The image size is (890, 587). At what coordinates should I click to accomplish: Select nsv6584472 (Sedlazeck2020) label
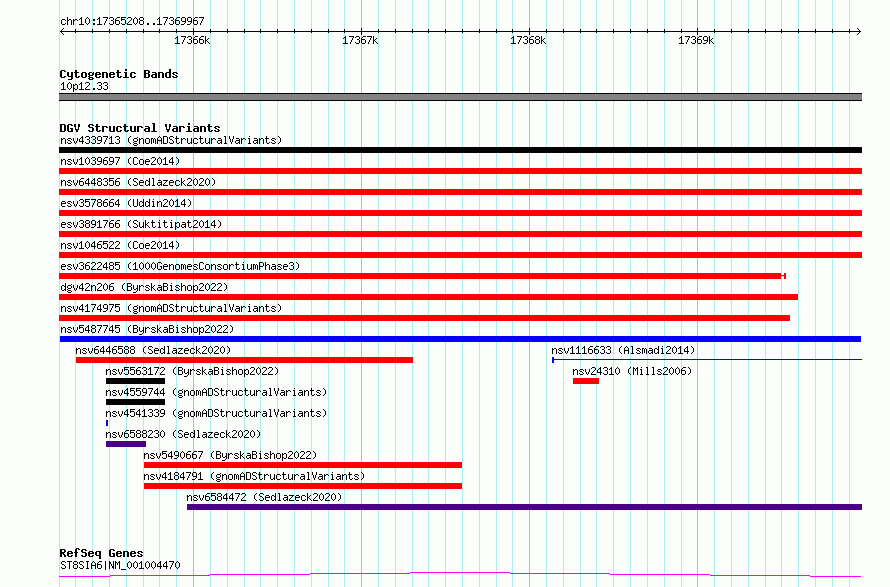point(264,497)
